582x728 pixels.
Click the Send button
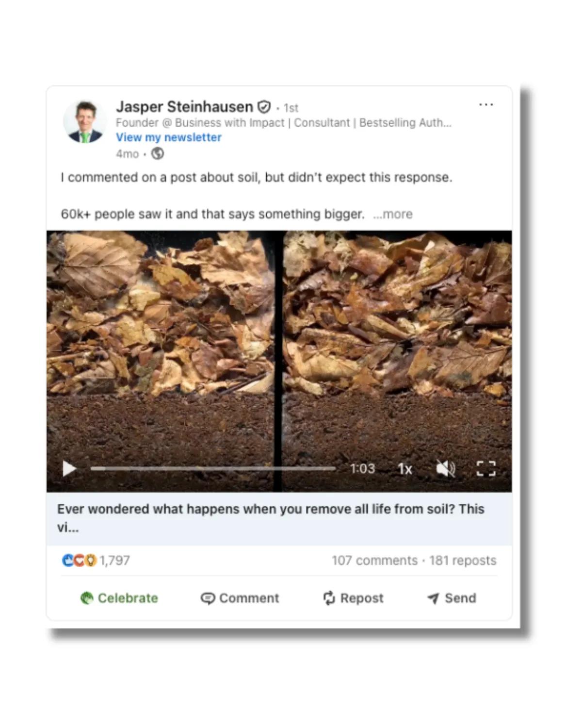(x=452, y=598)
